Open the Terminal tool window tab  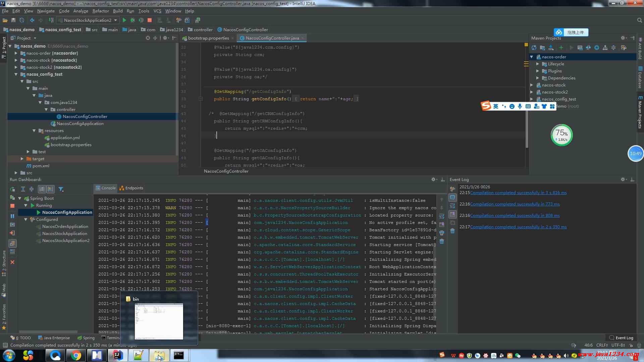(x=111, y=338)
